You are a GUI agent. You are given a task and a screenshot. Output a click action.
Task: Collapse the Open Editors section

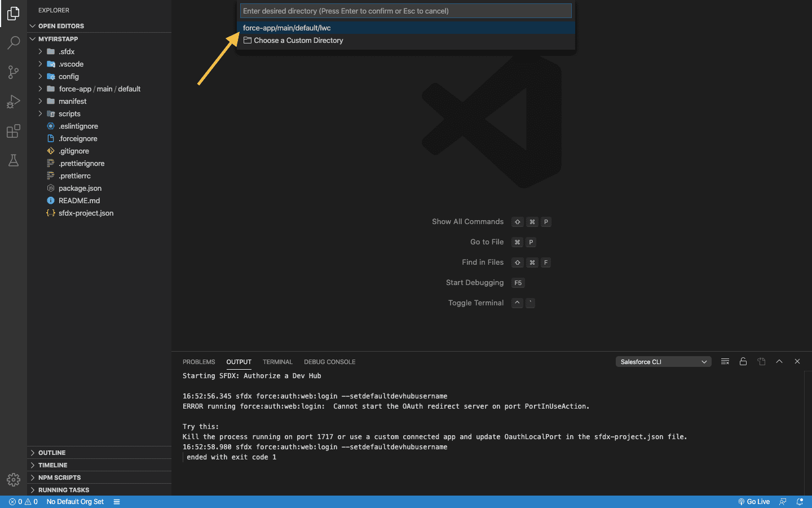coord(99,26)
